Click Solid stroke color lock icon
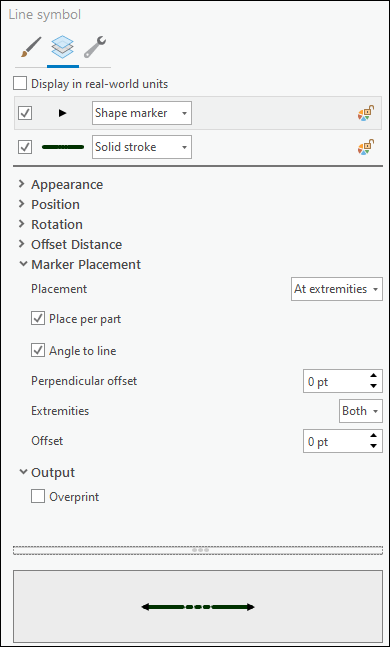Viewport: 390px width, 647px height. pos(366,147)
